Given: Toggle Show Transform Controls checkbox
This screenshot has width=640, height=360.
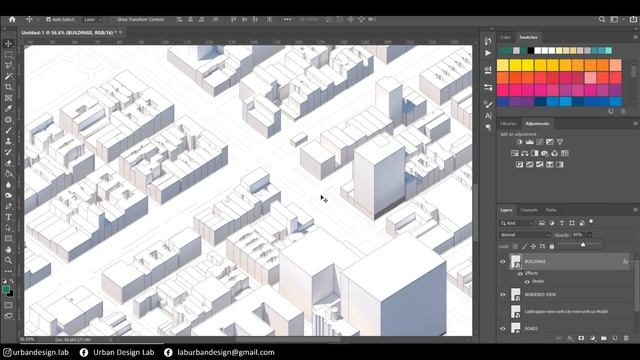Looking at the screenshot, I should (x=113, y=19).
